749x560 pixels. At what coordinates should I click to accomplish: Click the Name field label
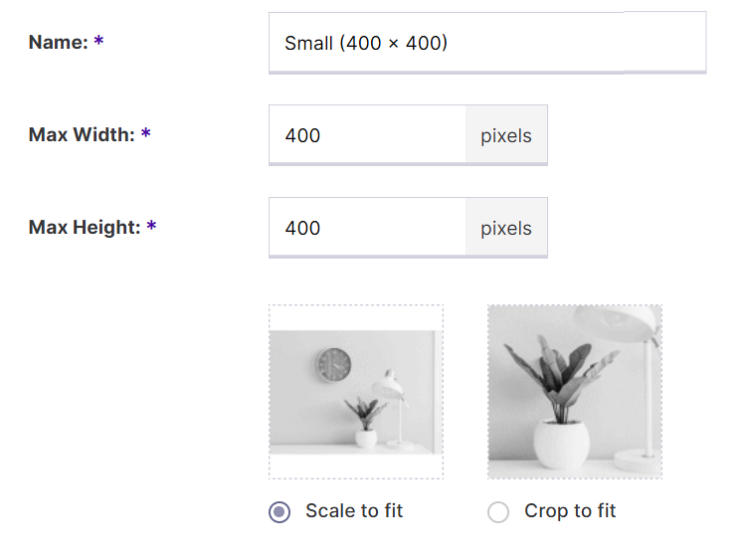(x=59, y=42)
